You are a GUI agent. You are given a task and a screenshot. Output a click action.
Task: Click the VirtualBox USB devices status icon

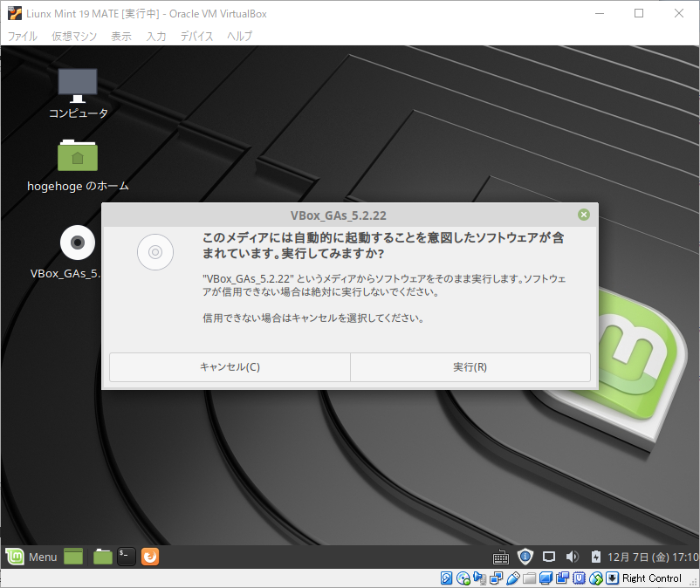click(513, 578)
